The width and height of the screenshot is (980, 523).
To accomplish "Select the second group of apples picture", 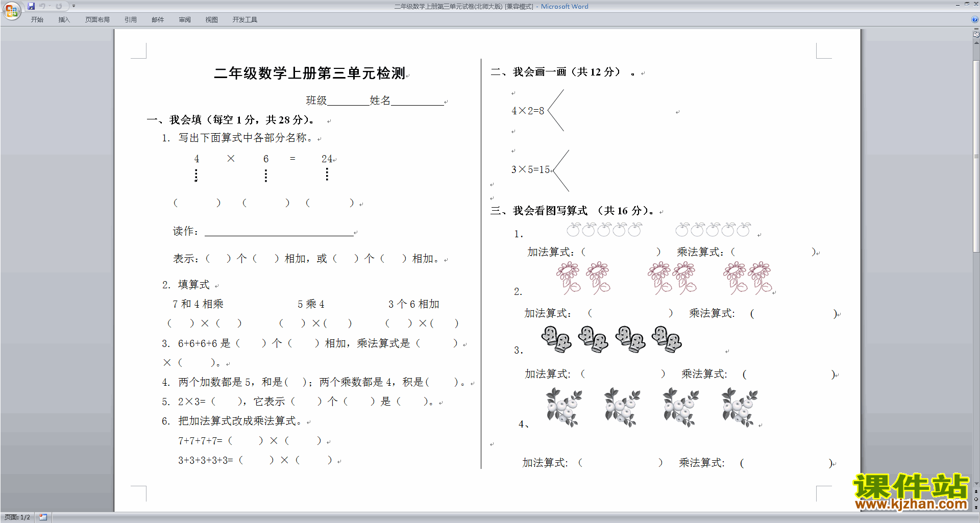I will (x=713, y=230).
